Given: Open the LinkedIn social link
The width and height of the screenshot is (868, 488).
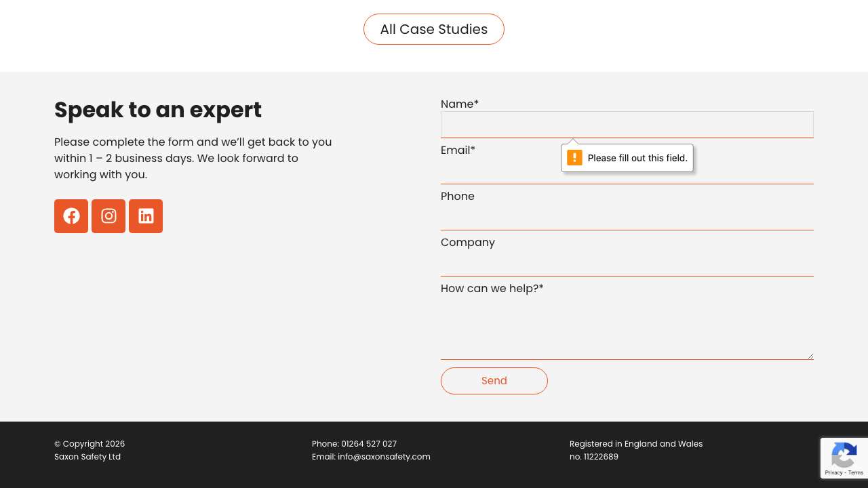Looking at the screenshot, I should [146, 216].
